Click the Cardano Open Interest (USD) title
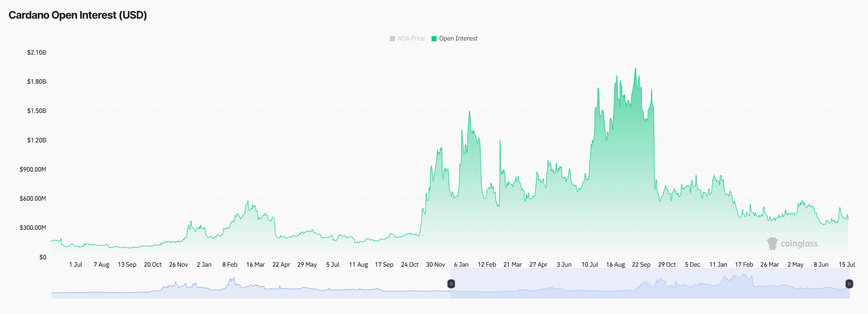Image resolution: width=868 pixels, height=314 pixels. coord(78,15)
